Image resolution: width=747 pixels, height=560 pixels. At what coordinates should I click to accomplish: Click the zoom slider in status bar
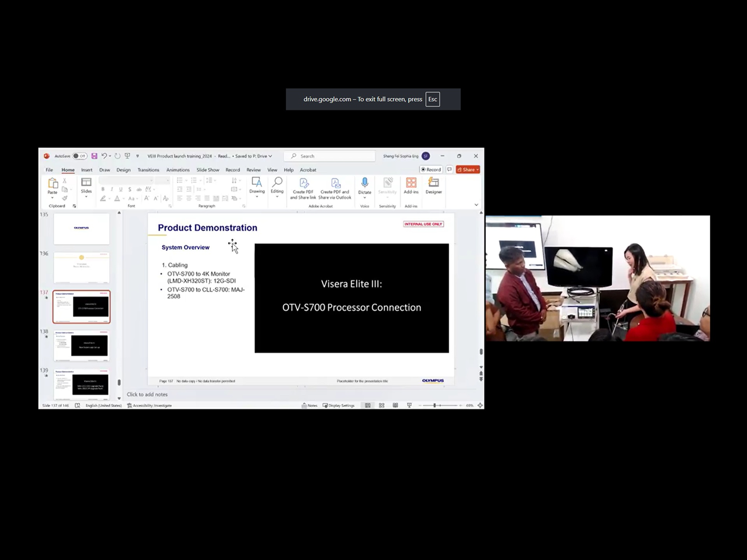[441, 406]
